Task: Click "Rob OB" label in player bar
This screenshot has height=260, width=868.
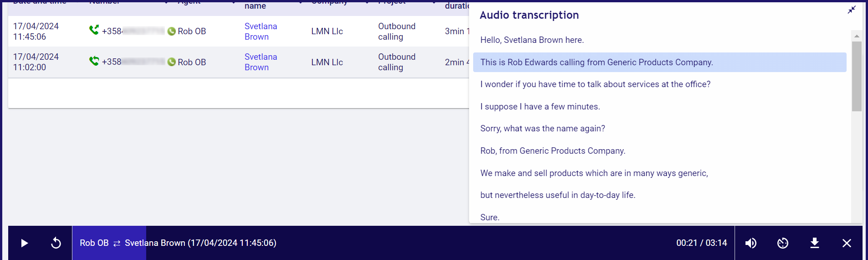Action: click(x=94, y=243)
